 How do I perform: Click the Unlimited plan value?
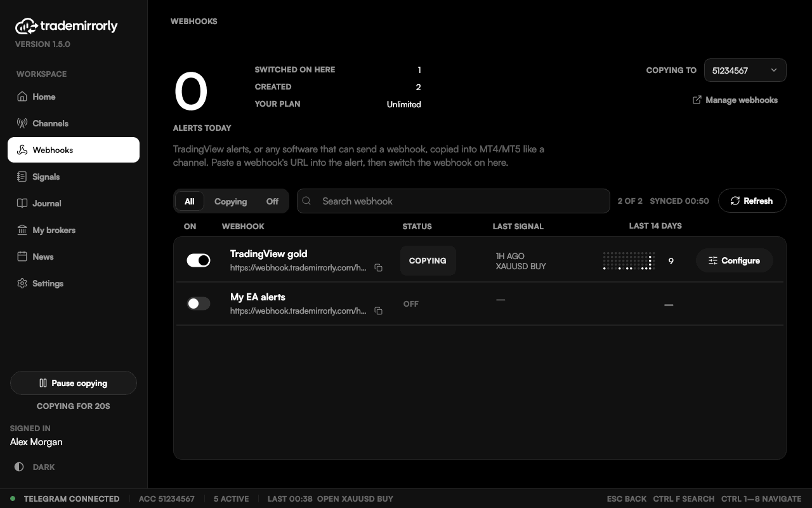[404, 104]
